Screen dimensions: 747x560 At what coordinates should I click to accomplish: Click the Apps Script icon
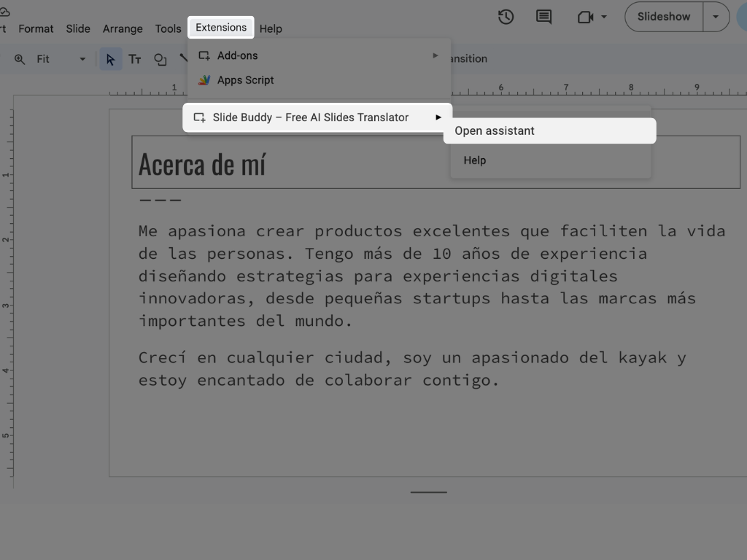[x=203, y=80]
